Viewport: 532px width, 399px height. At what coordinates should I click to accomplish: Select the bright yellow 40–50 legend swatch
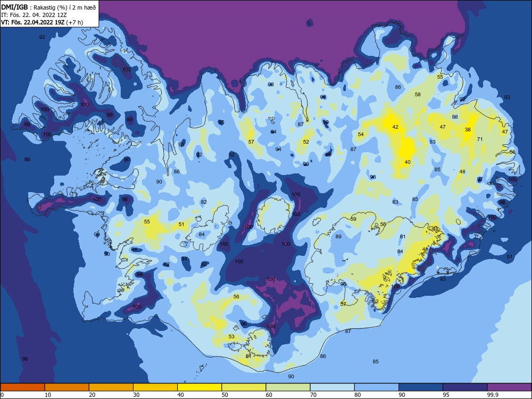(x=199, y=387)
